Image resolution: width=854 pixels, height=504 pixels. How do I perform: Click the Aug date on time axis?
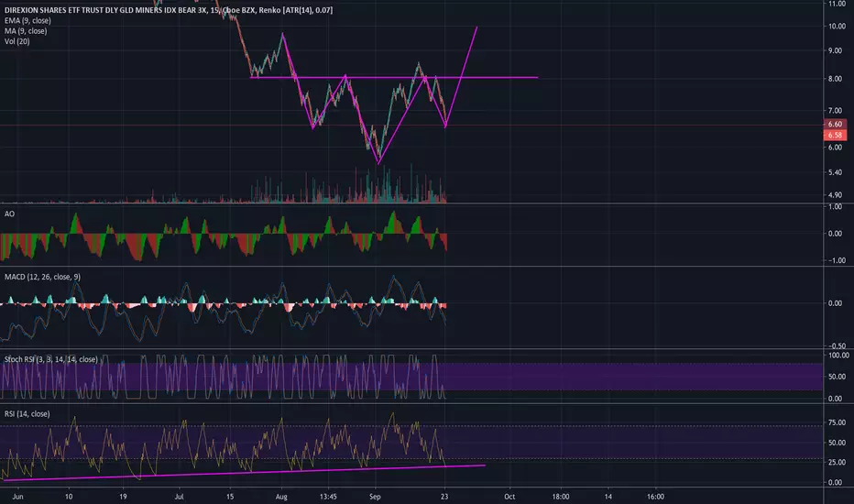coord(281,497)
